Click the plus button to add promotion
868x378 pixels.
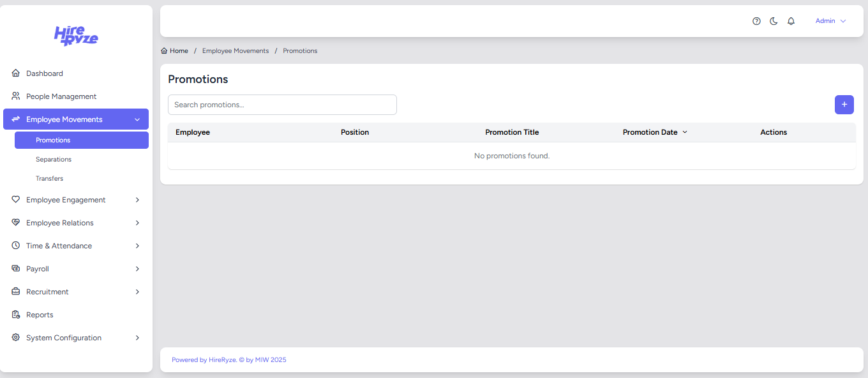(844, 105)
